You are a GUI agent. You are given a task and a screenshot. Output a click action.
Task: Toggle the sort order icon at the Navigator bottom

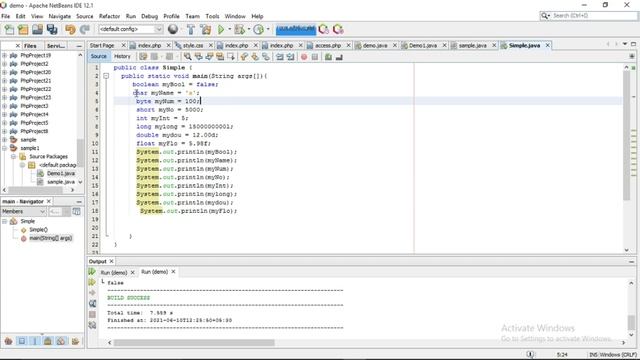click(75, 341)
